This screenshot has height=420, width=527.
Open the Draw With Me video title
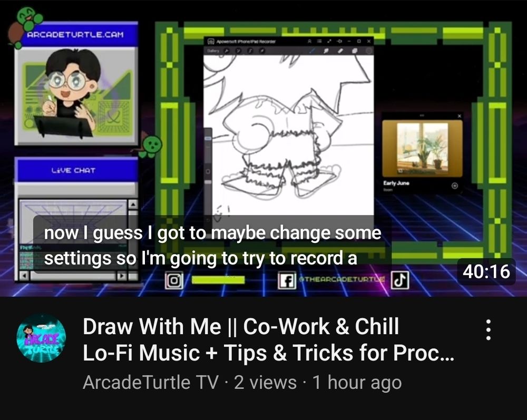pyautogui.click(x=268, y=339)
